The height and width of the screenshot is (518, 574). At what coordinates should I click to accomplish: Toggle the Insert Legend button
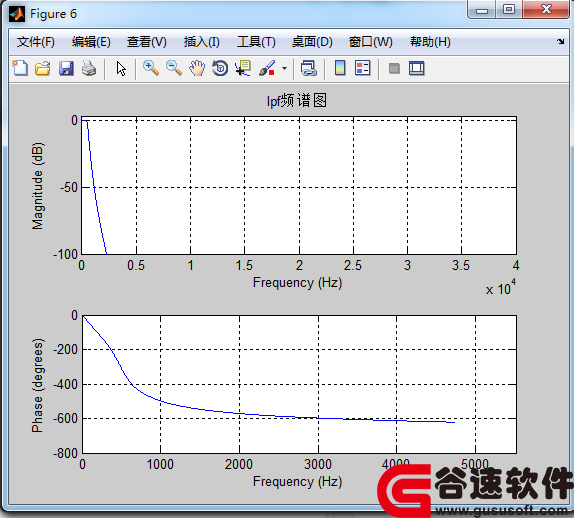point(363,68)
